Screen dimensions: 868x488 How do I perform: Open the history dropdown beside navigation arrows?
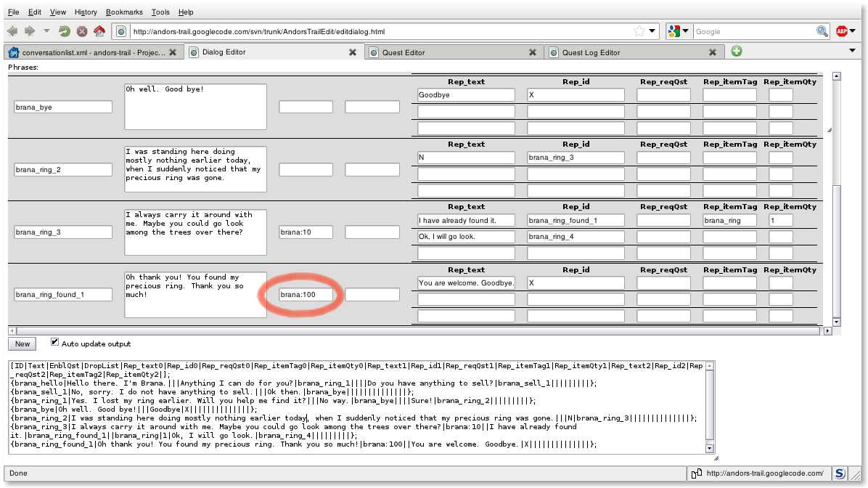pos(47,31)
